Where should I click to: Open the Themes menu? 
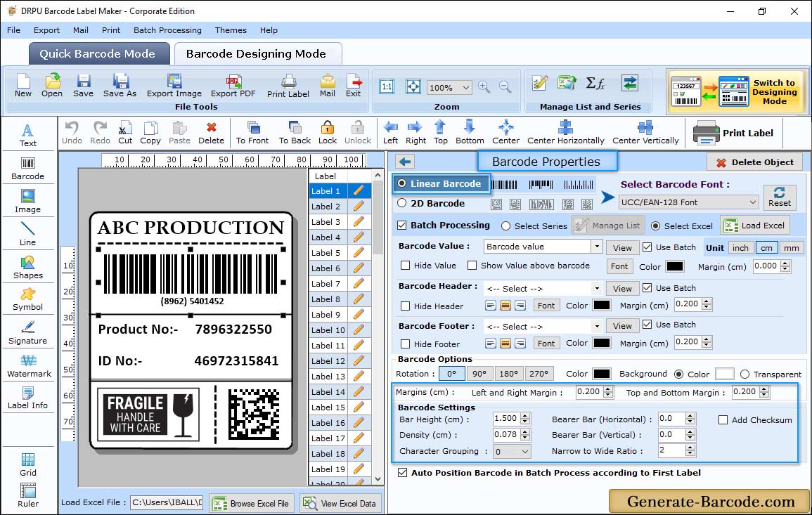[231, 30]
